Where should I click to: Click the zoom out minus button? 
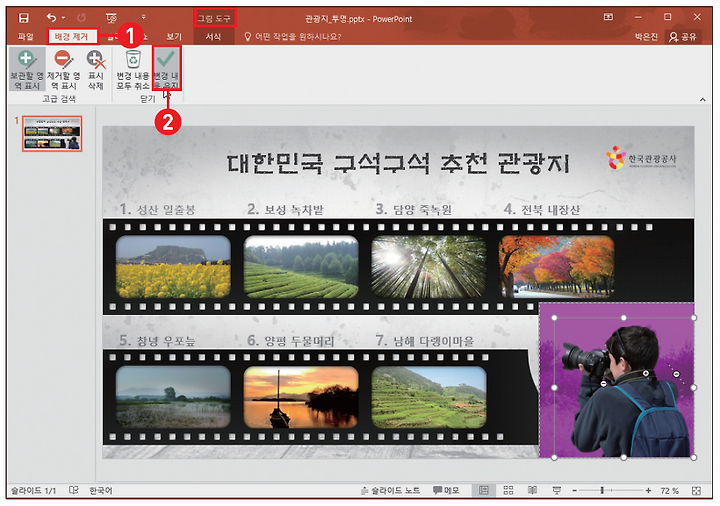574,491
